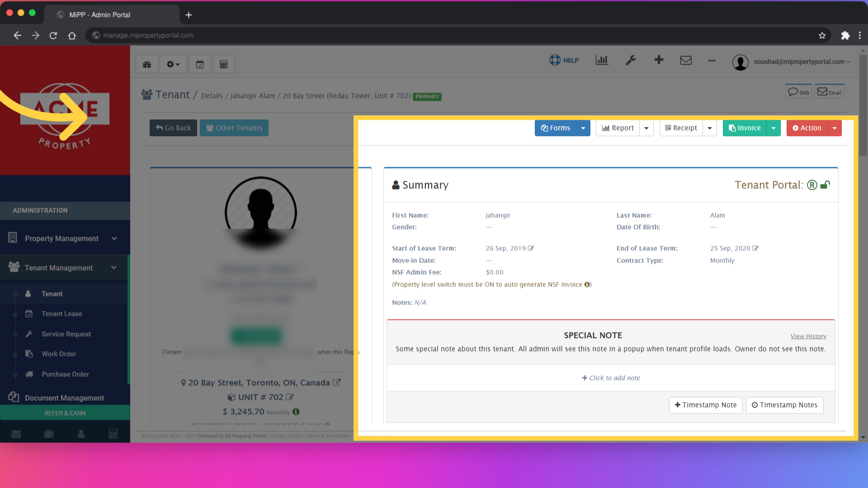Edit the Start of Lease Term date
Viewport: 868px width, 488px height.
[x=531, y=248]
